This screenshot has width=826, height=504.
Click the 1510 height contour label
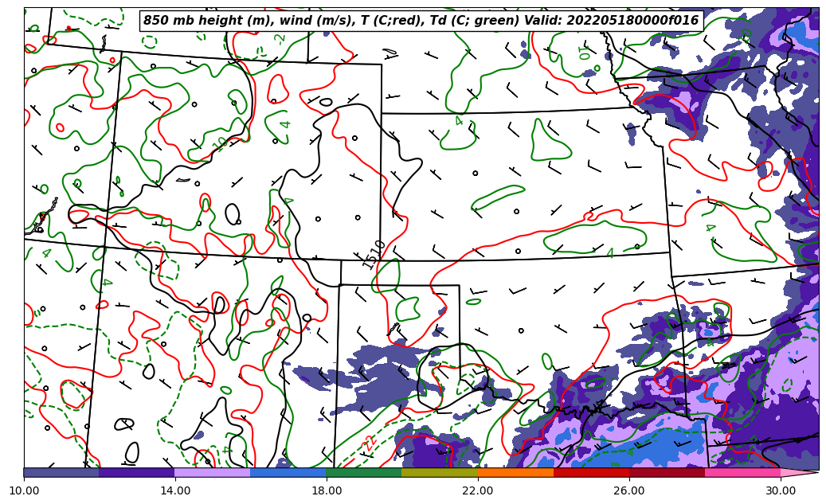[374, 254]
